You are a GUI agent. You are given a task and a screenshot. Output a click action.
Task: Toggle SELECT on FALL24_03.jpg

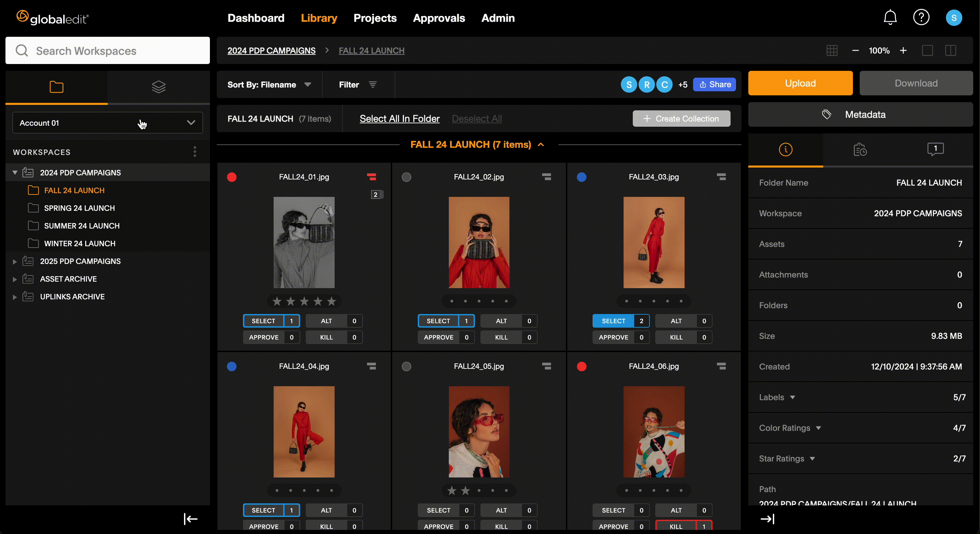pos(621,320)
